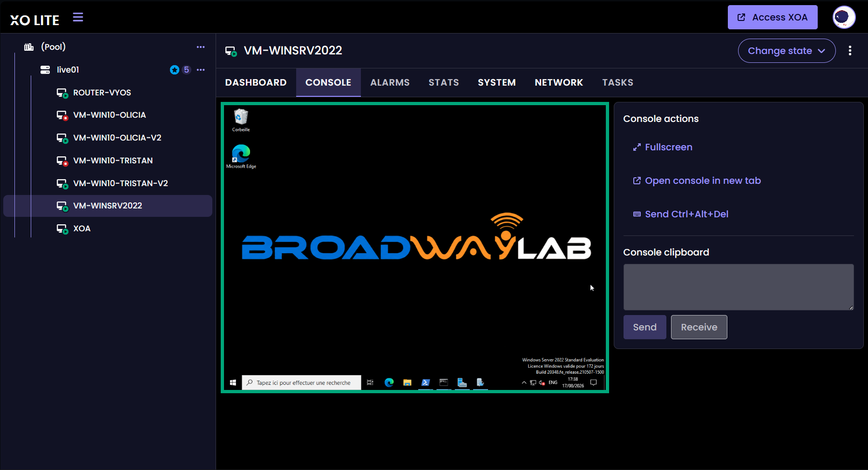
Task: Click the ROUTER-VYOS VM status icon
Action: pyautogui.click(x=62, y=93)
